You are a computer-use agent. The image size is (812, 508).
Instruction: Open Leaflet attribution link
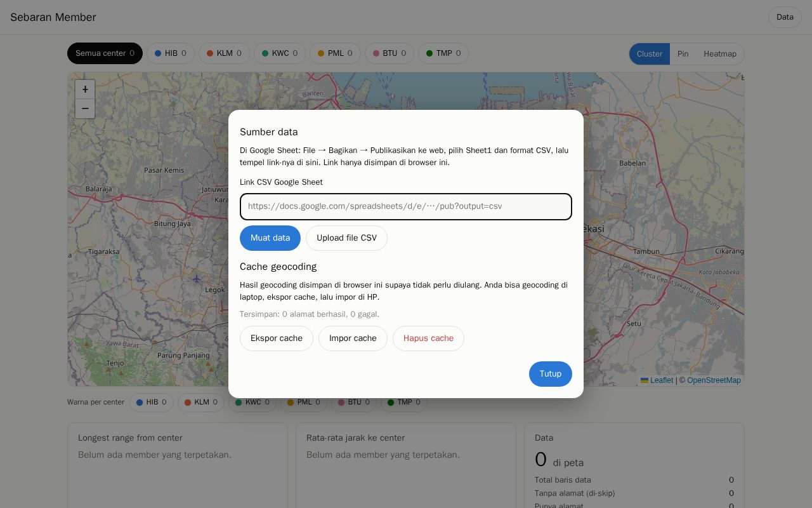click(x=657, y=380)
